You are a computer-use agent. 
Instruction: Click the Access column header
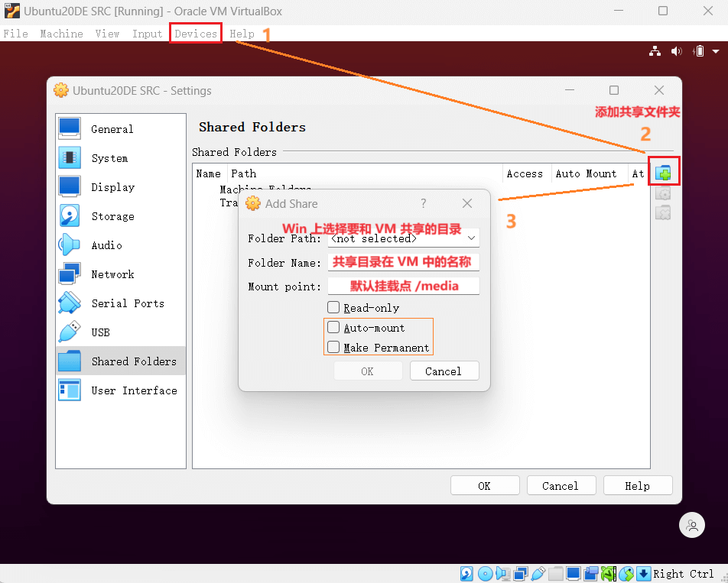pyautogui.click(x=527, y=173)
